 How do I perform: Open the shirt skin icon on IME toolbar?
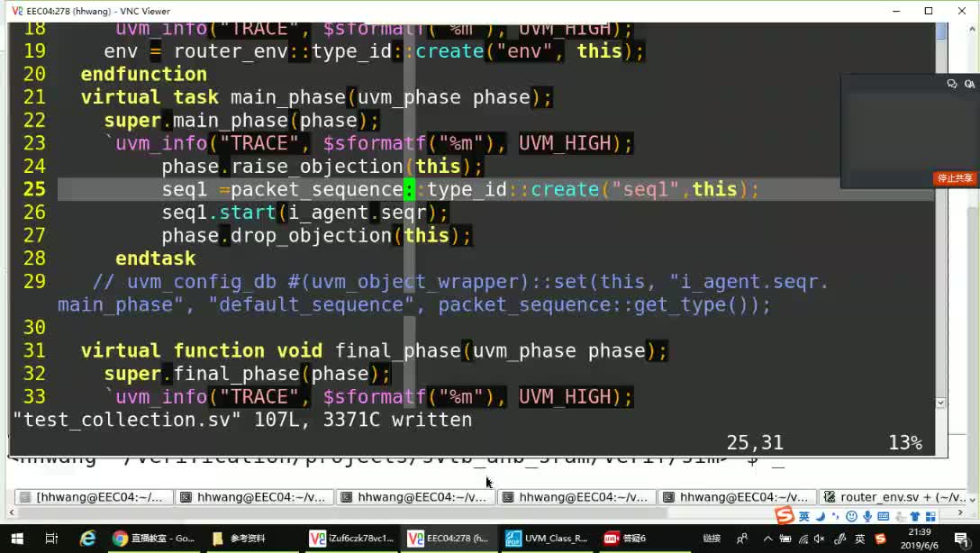[915, 516]
